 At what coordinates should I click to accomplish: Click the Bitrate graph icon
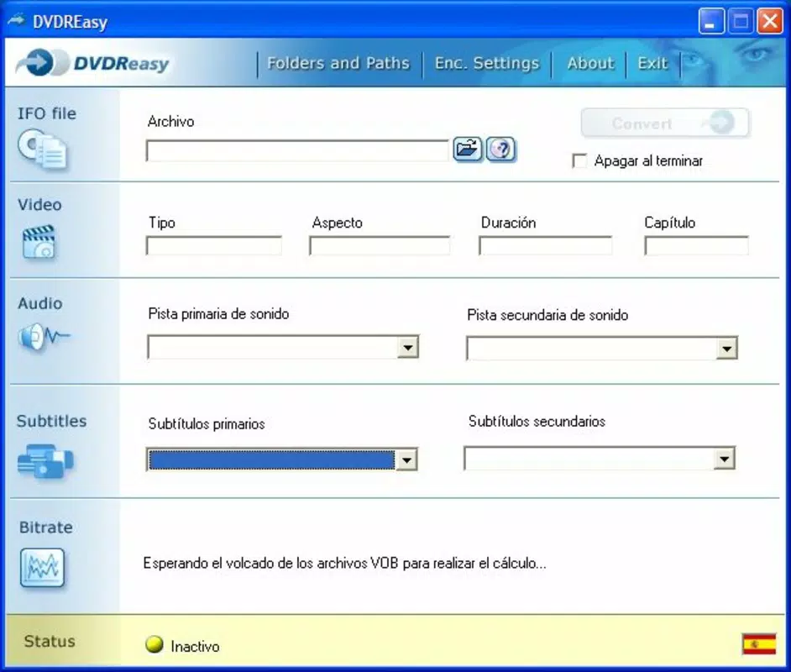click(x=42, y=568)
